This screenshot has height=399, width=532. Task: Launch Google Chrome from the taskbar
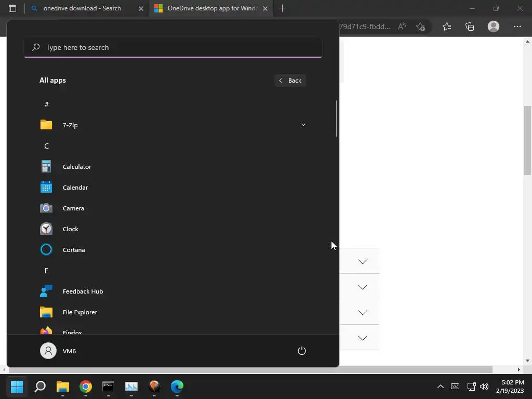pyautogui.click(x=86, y=387)
